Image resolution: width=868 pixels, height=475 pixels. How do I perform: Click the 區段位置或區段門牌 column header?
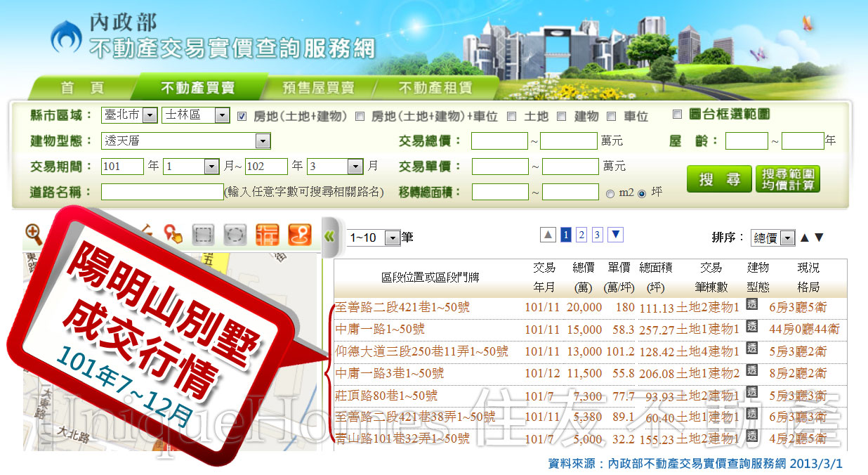(430, 278)
